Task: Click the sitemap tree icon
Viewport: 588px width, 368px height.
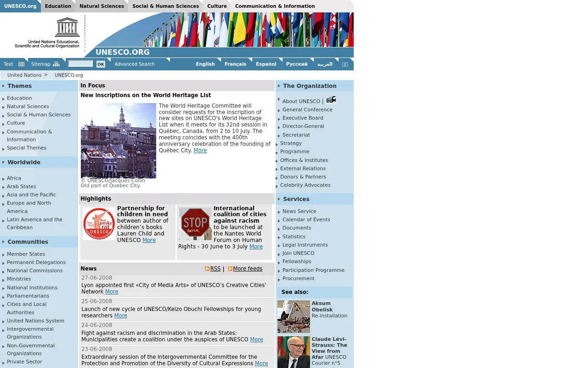Action: click(x=56, y=64)
